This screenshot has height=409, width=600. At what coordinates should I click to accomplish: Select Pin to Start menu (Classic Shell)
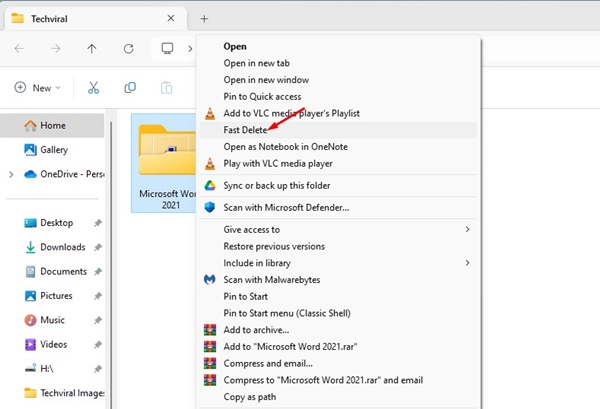tap(338, 313)
